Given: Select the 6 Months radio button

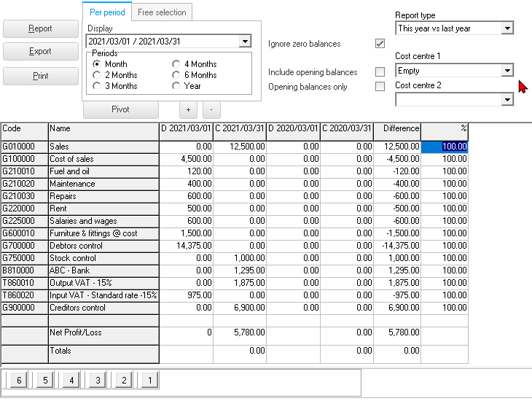Looking at the screenshot, I should 176,75.
